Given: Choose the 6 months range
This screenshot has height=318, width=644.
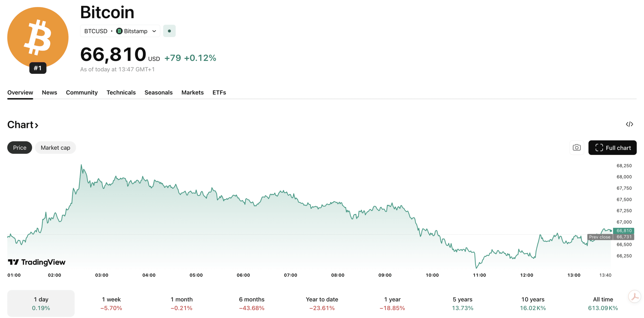Looking at the screenshot, I should (x=252, y=303).
